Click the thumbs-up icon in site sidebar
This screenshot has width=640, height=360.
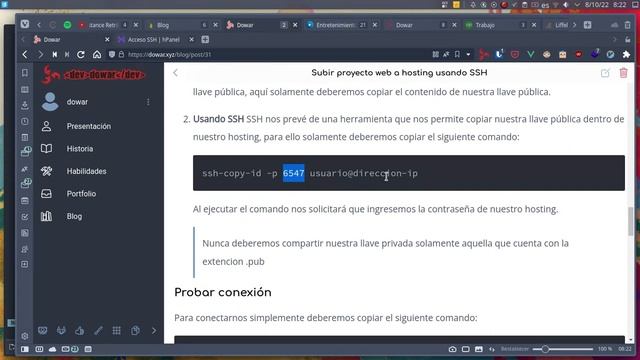(x=80, y=330)
